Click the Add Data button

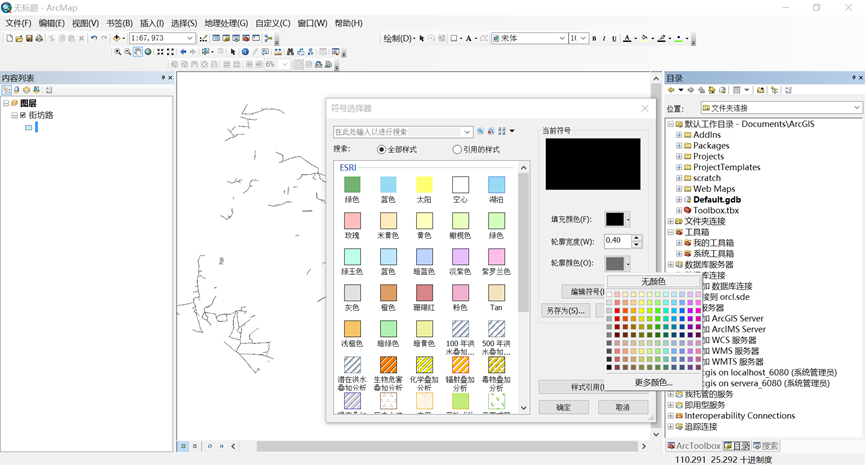point(116,38)
